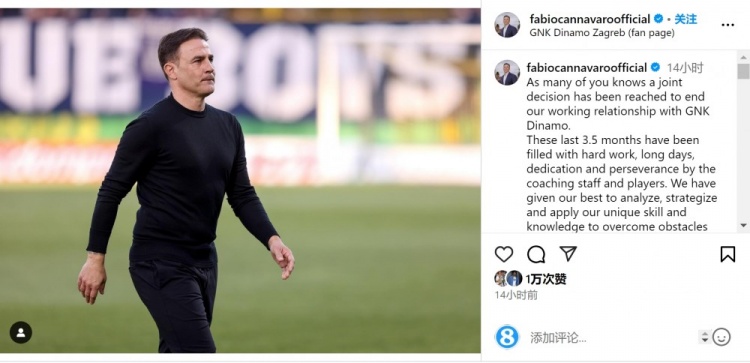Screen dimensions: 750x363
Task: Share post via paper plane icon
Action: pos(568,253)
